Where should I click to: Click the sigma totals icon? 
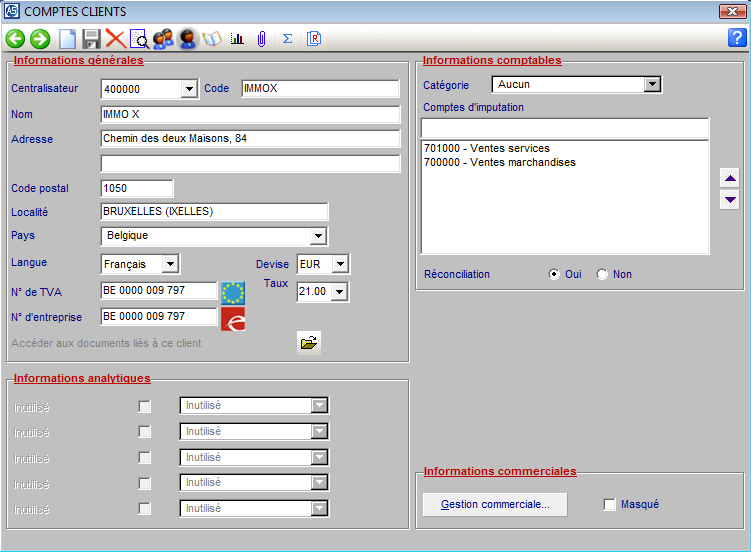[x=287, y=39]
